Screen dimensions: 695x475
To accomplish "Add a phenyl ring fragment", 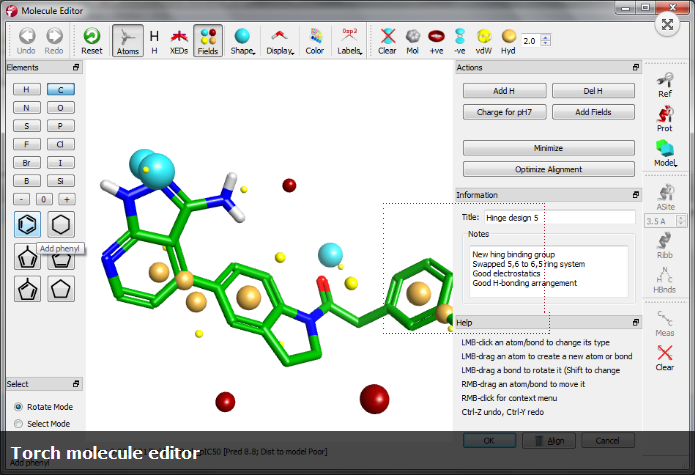I will (x=27, y=224).
